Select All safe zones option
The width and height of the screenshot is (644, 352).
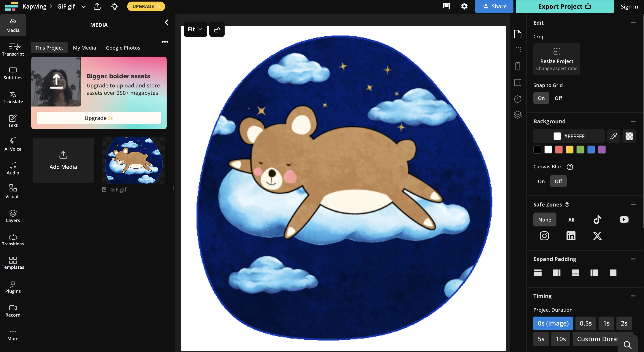(571, 219)
